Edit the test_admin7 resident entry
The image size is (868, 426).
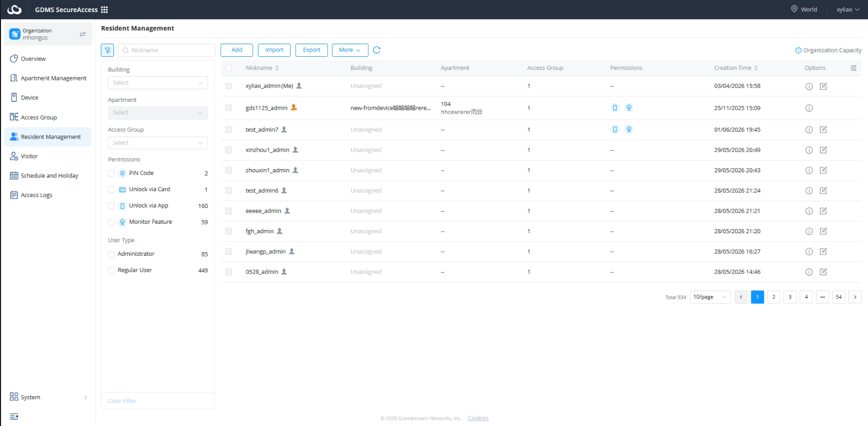(x=823, y=130)
